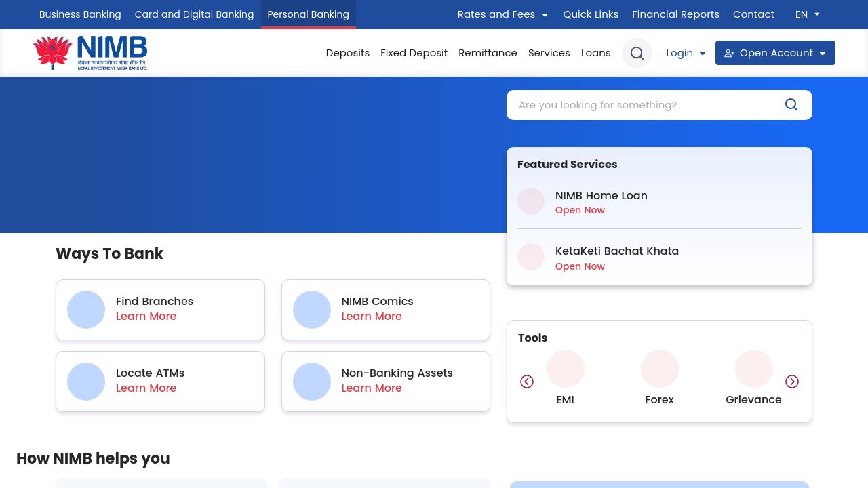The height and width of the screenshot is (488, 868).
Task: Click the KetaKeti Bachat Khata title
Action: pos(617,251)
